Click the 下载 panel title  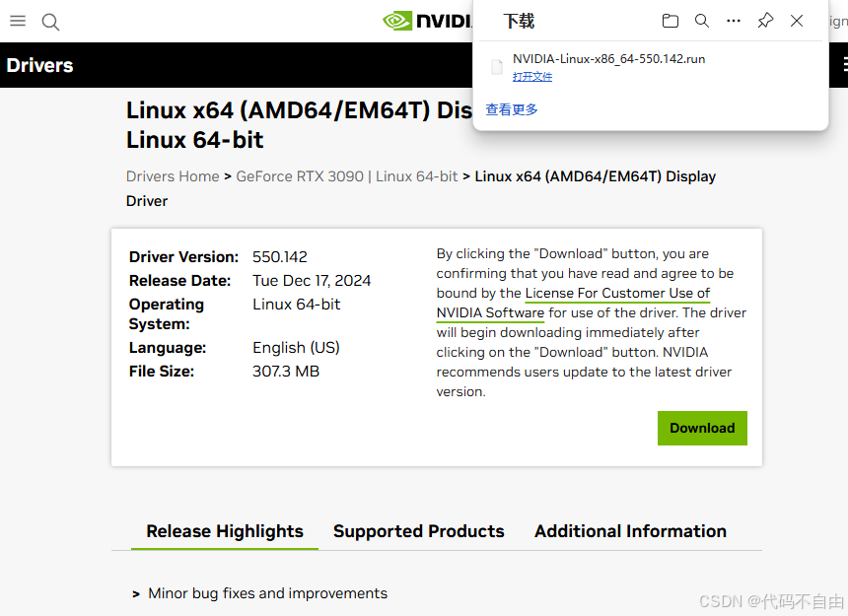coord(519,21)
